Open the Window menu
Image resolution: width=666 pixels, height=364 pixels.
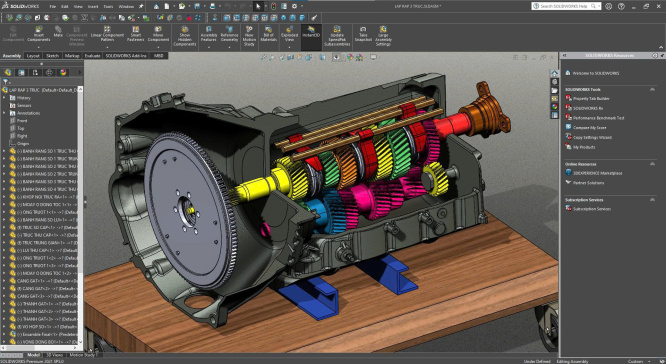tap(126, 7)
